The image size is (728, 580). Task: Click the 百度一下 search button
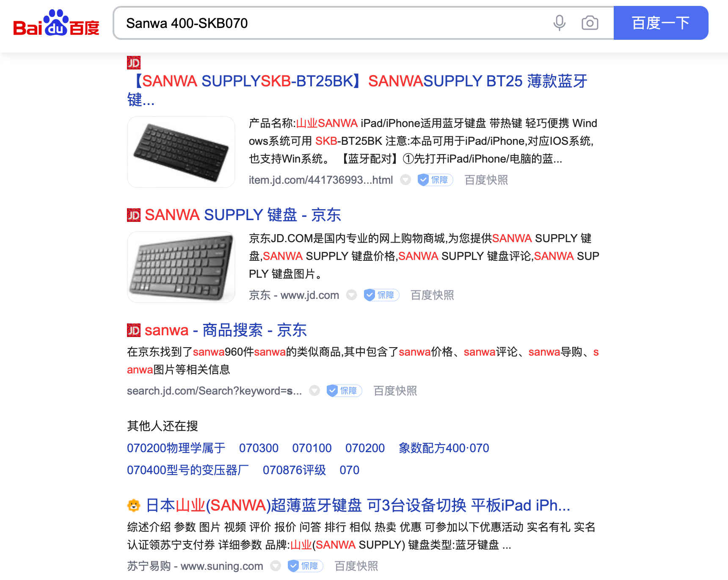(661, 23)
